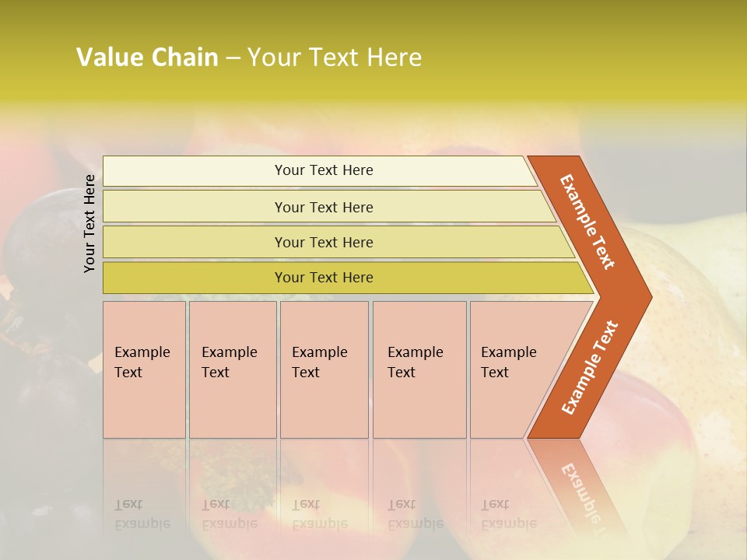Click the reflected text under third box
The height and width of the screenshot is (560, 747).
320,515
